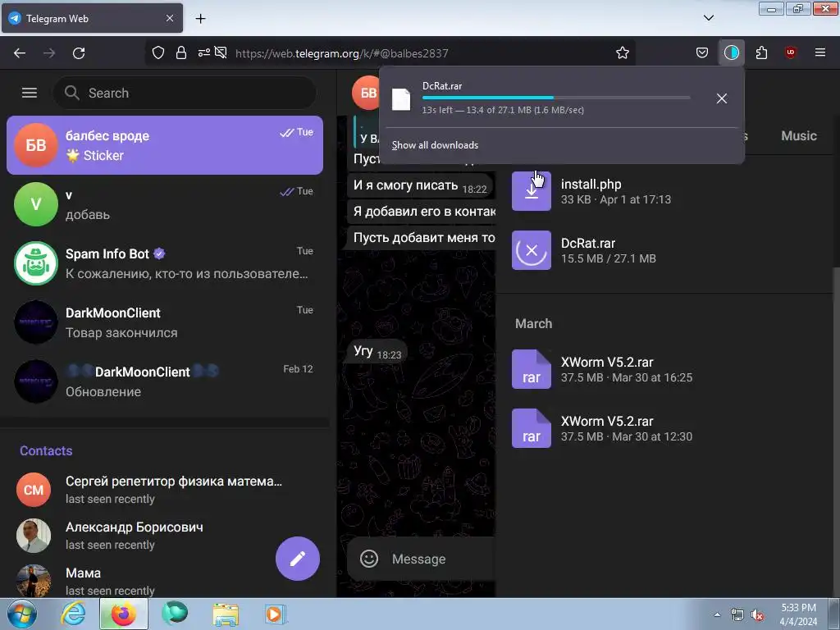Click the new message pencil button
Viewport: 840px width, 630px height.
tap(298, 558)
